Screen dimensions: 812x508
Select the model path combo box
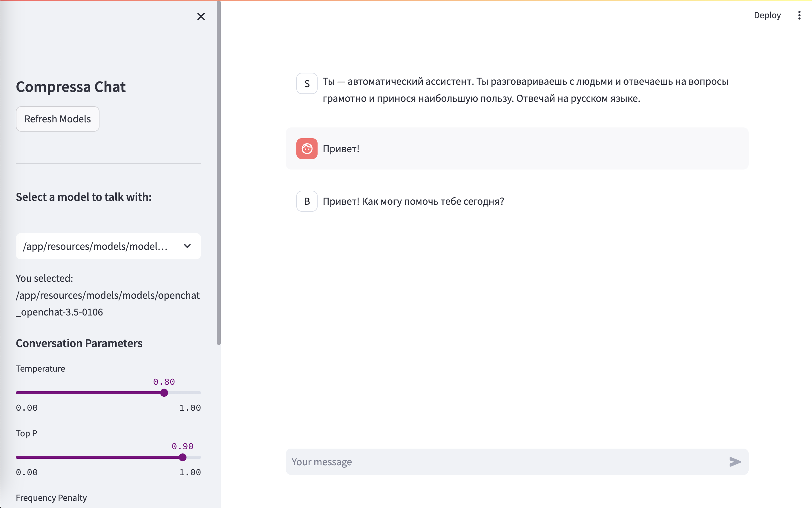(x=108, y=246)
